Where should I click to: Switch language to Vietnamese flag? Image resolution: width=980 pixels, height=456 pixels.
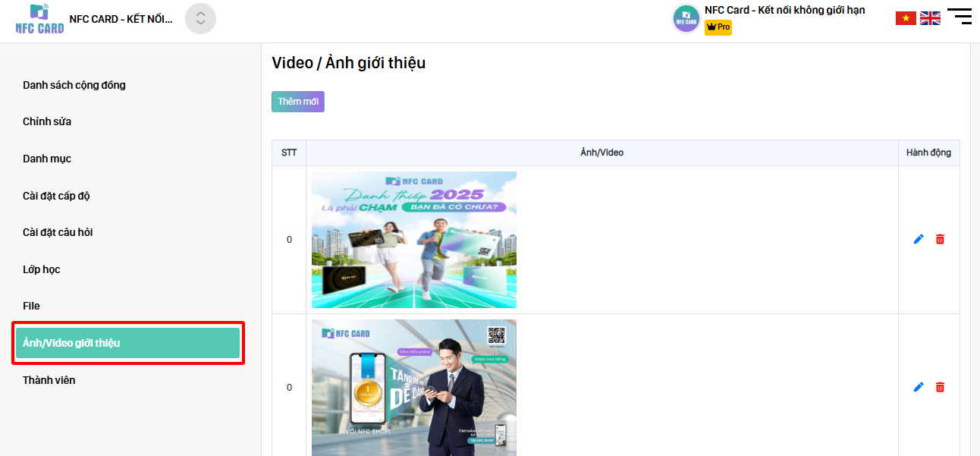tap(906, 18)
